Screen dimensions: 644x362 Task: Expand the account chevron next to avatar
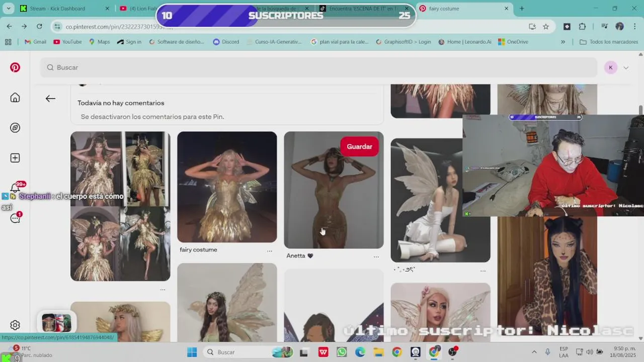626,67
